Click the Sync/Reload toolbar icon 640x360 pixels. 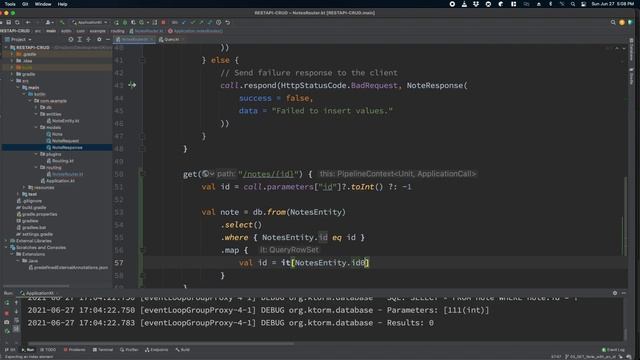coord(17,22)
